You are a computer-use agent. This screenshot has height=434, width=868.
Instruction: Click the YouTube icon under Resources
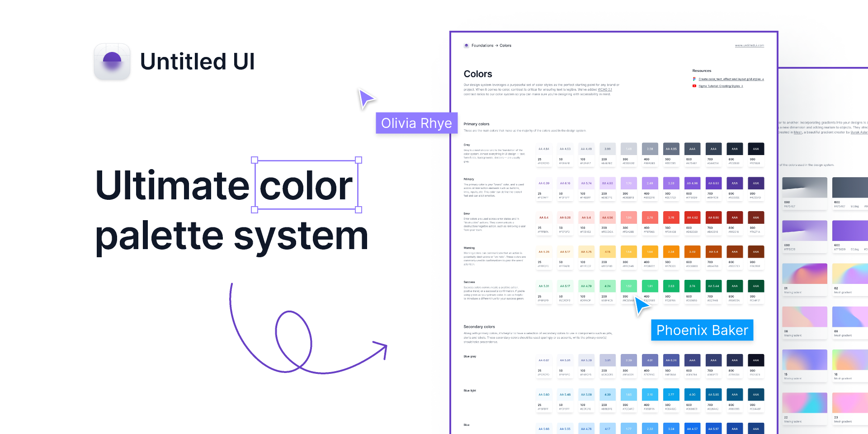(694, 86)
